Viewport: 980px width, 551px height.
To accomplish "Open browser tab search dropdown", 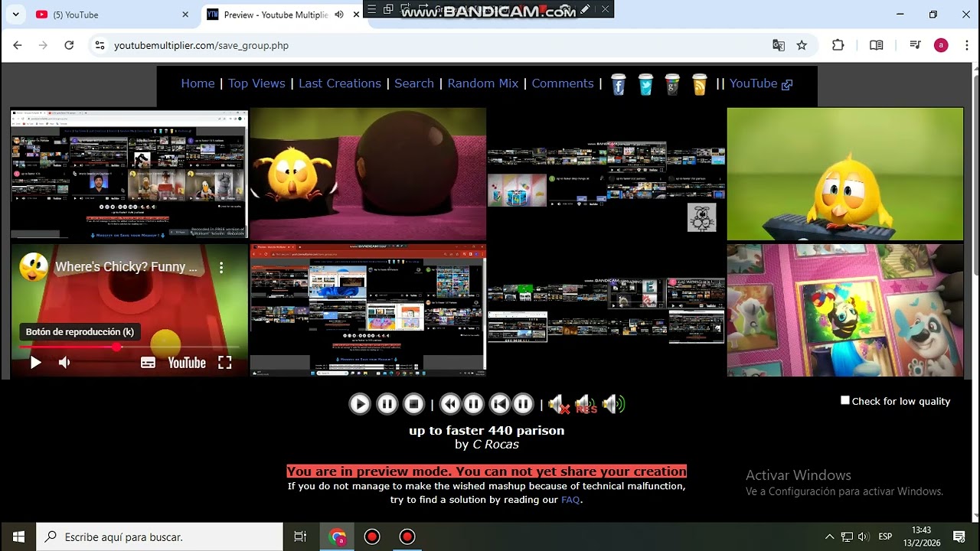I will click(x=16, y=15).
